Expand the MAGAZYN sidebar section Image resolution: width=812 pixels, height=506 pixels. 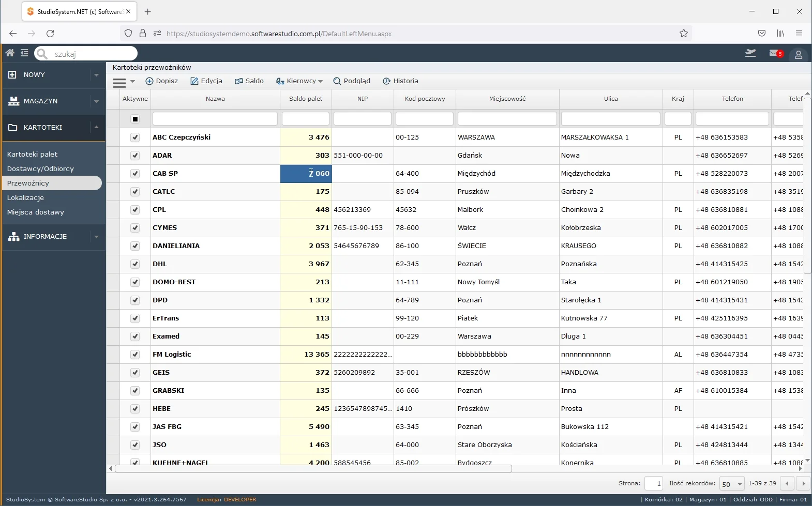tap(96, 101)
